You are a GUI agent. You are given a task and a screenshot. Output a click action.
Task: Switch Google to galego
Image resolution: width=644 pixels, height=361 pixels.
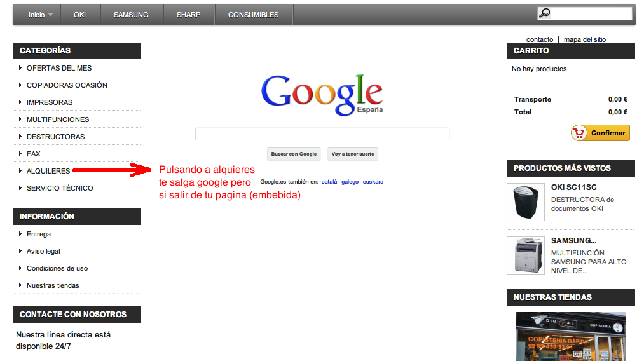pos(350,182)
